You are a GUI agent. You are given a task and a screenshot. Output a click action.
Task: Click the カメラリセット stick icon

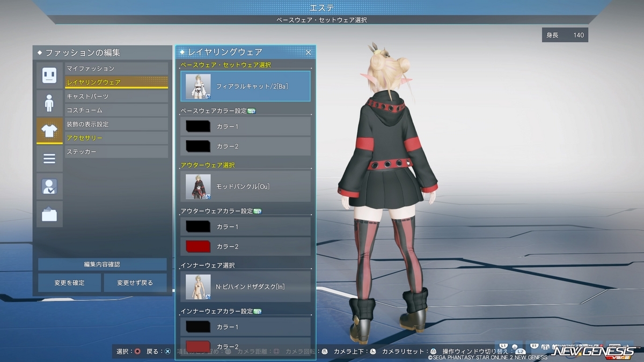coord(433,352)
